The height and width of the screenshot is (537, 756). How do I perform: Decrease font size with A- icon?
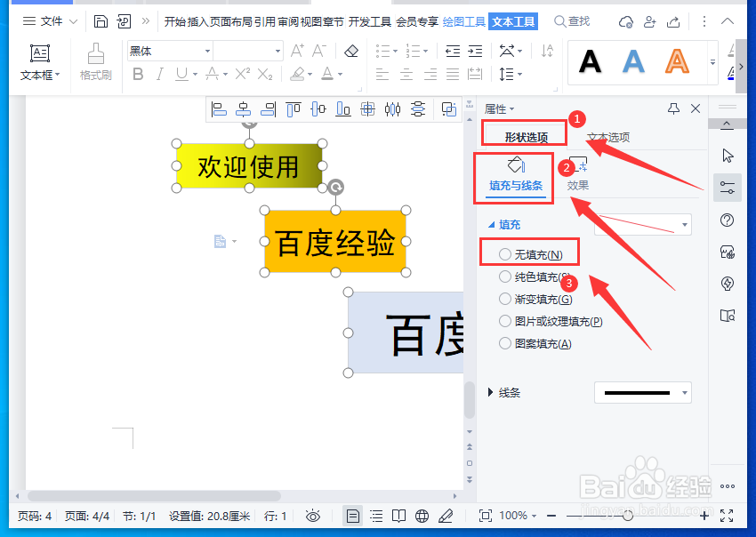pyautogui.click(x=318, y=51)
